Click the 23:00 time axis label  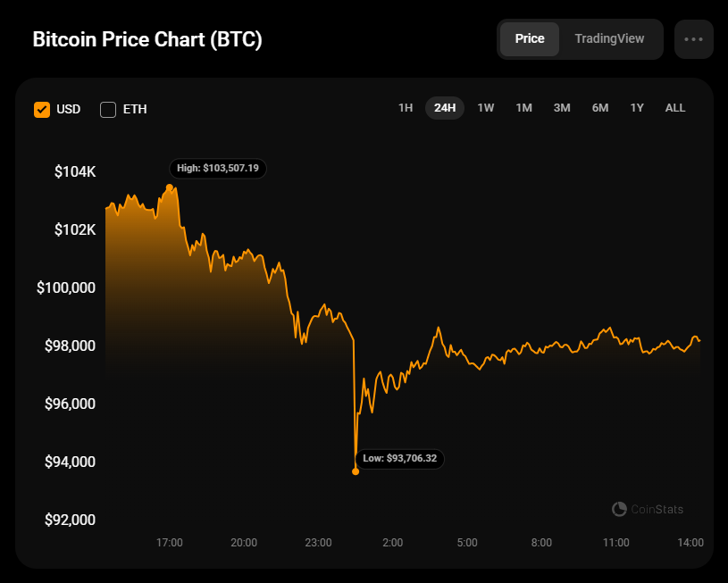click(x=318, y=543)
